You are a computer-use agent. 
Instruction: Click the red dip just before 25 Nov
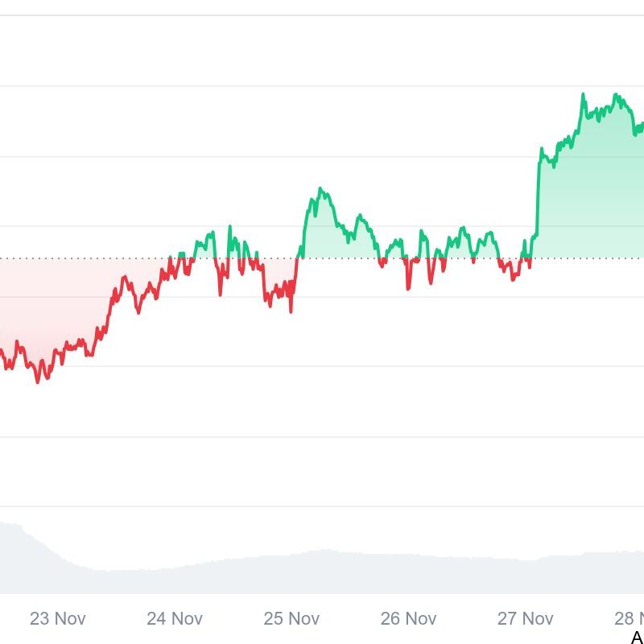click(291, 308)
